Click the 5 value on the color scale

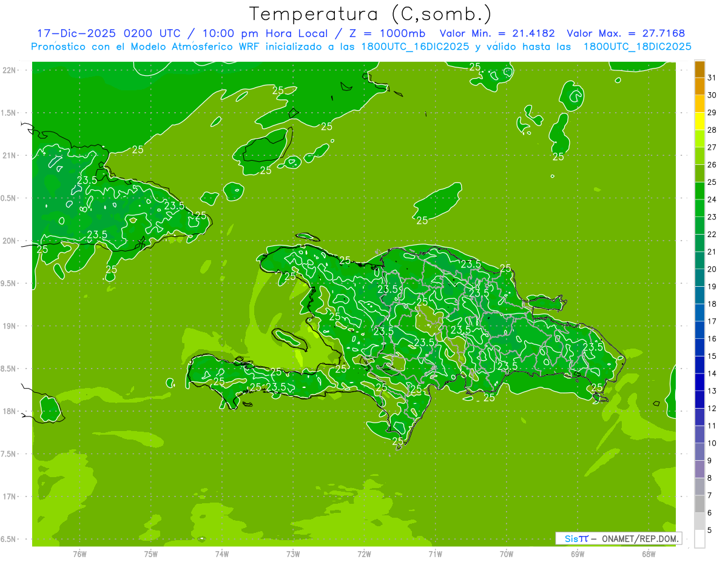(710, 530)
